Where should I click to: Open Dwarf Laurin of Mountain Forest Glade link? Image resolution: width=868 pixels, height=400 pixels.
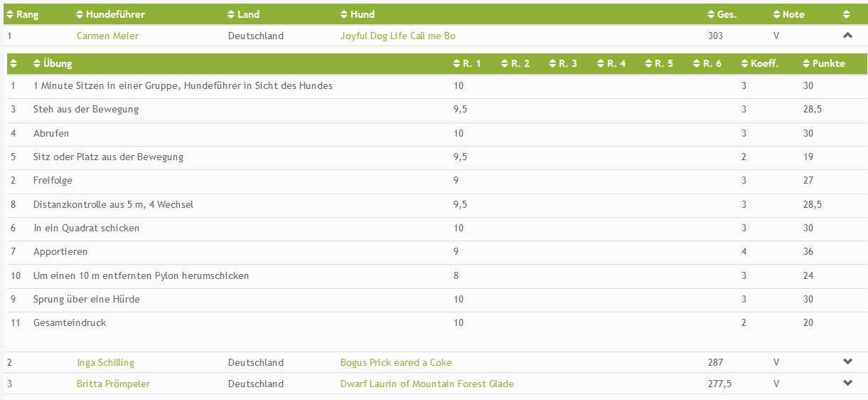(x=427, y=384)
